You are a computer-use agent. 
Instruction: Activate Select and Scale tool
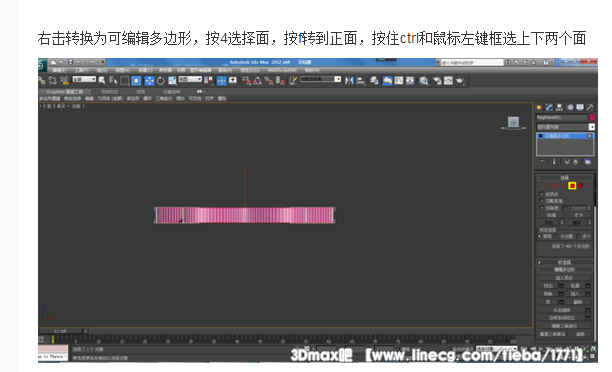click(x=172, y=80)
